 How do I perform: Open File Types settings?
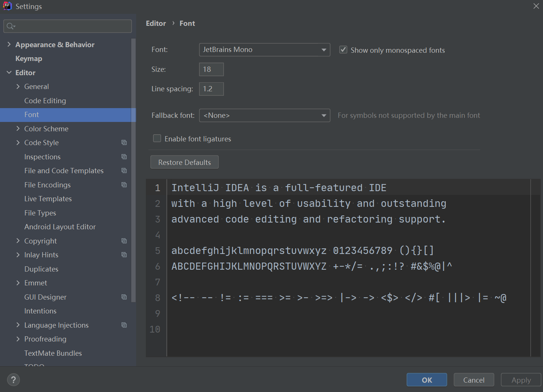pyautogui.click(x=40, y=213)
